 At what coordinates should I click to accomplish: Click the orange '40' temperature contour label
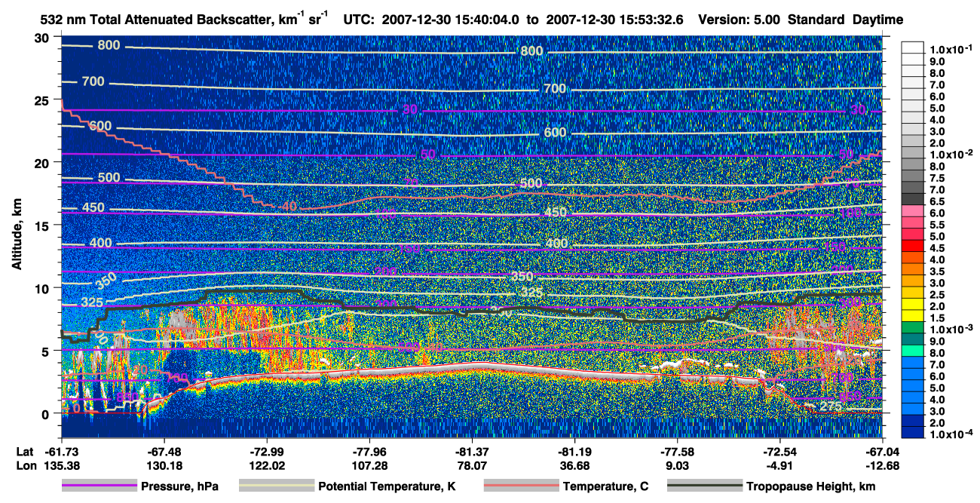(289, 207)
